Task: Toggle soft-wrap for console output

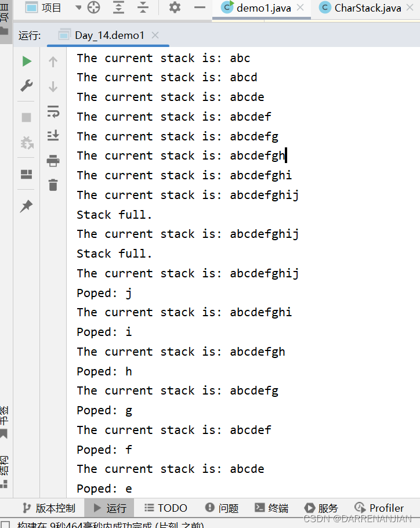Action: click(x=53, y=111)
